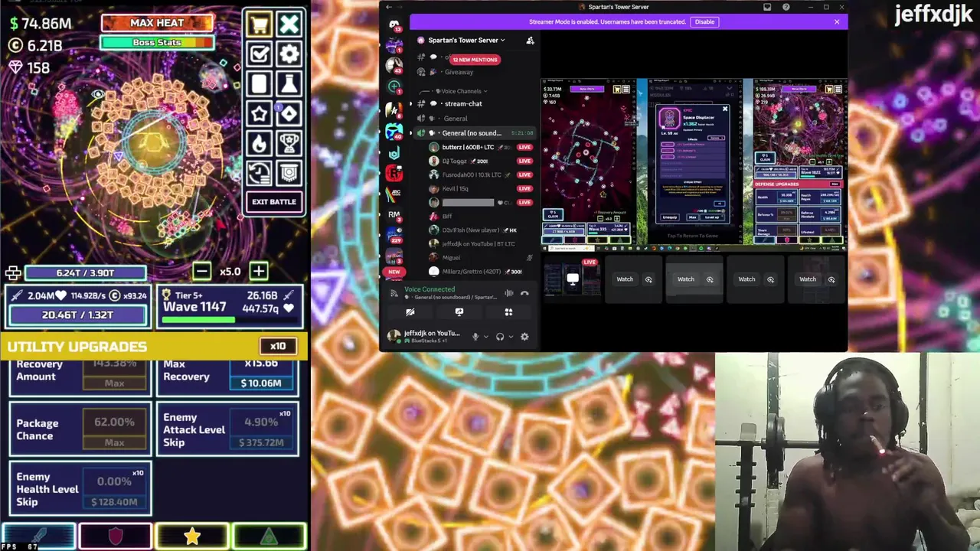The image size is (980, 551).
Task: Collapse General (no sound...) voice channel arrow
Action: click(411, 133)
